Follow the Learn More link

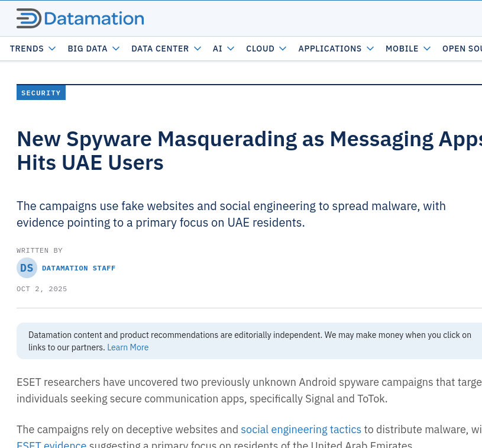[x=128, y=347]
